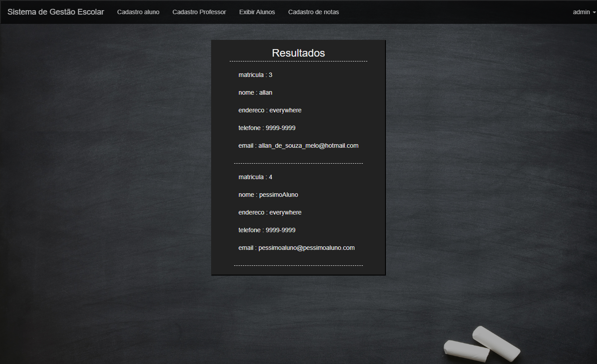
Task: Click the 'nome : allan' line
Action: 255,92
